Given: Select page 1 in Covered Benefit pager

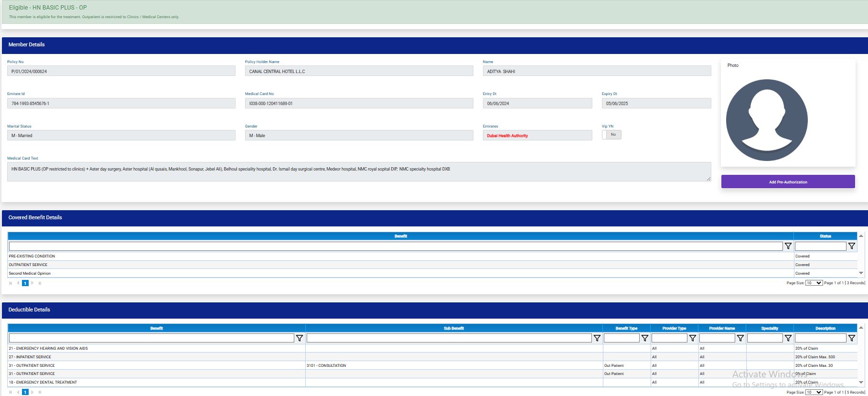Looking at the screenshot, I should pos(25,283).
